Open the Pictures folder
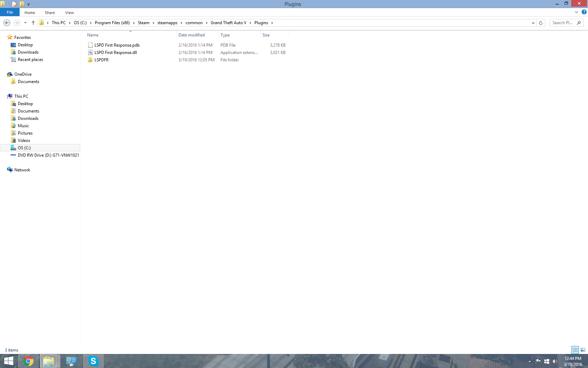 25,133
